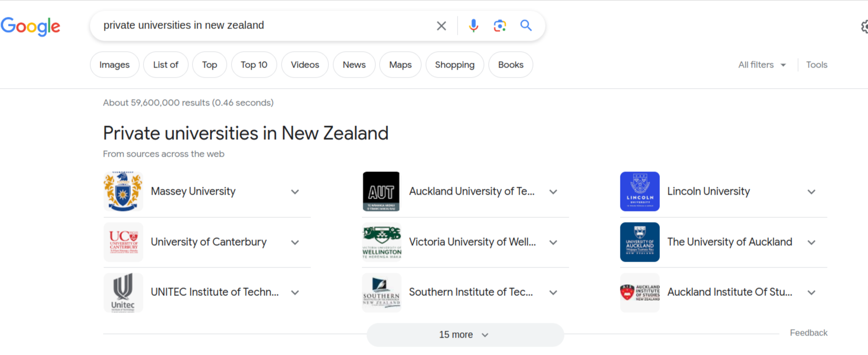Switch to Images filter
868x355 pixels.
(114, 65)
